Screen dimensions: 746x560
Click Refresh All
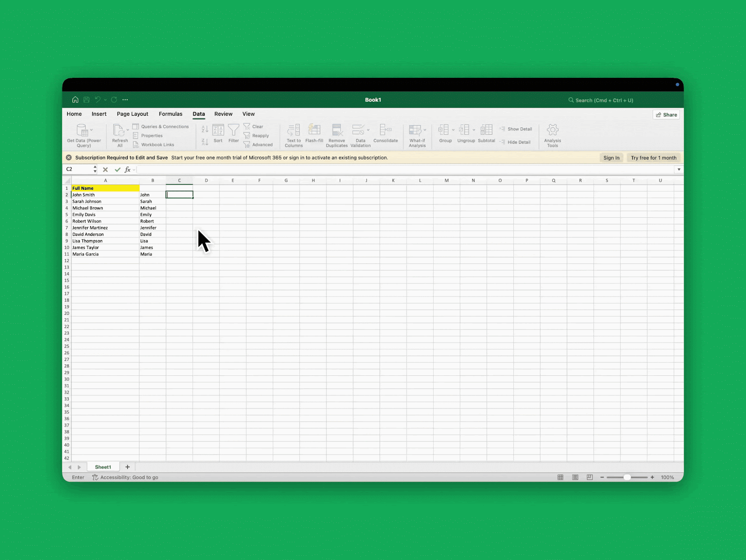119,135
